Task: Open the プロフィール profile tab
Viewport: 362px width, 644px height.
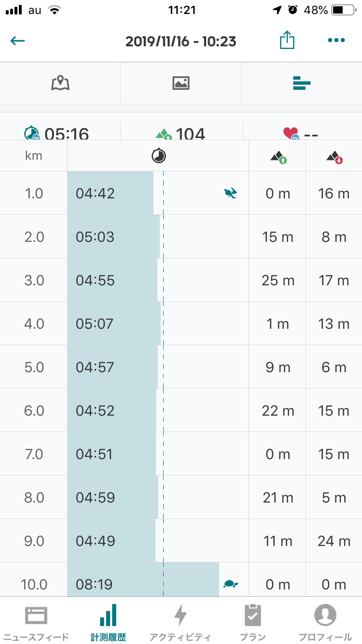Action: coord(325,621)
